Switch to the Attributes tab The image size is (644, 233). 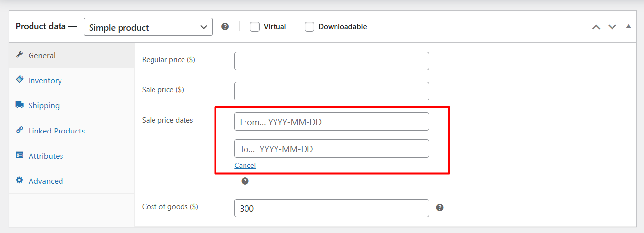pyautogui.click(x=72, y=156)
